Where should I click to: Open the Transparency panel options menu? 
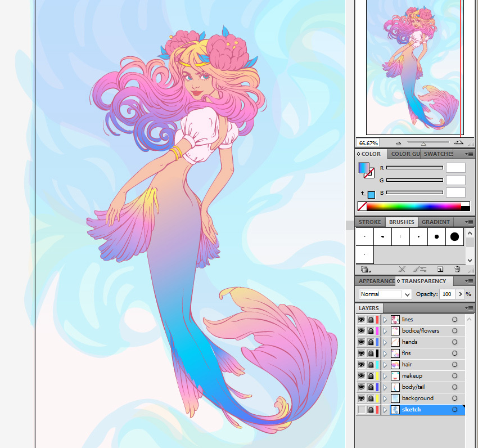point(469,281)
